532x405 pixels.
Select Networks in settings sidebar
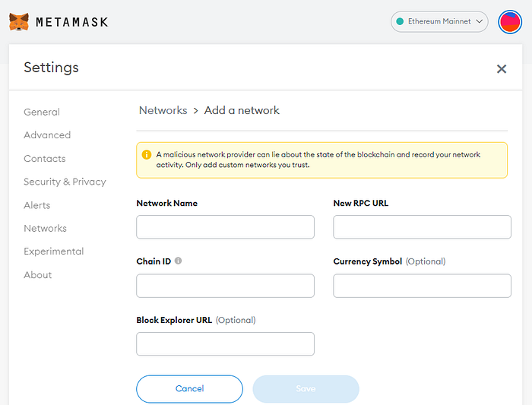click(45, 228)
